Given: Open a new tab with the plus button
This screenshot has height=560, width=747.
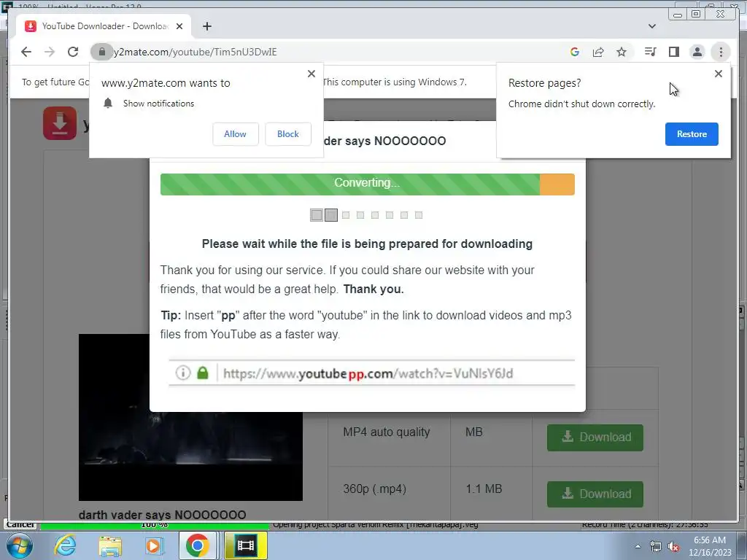Looking at the screenshot, I should click(x=206, y=26).
